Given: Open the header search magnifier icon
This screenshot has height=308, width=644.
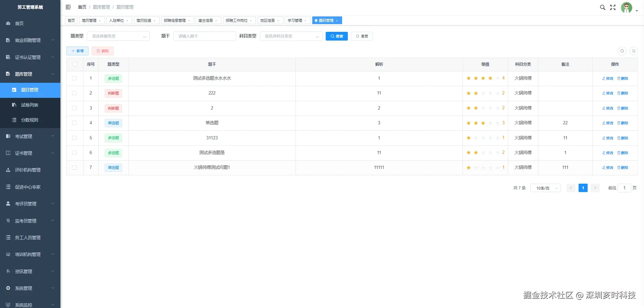Looking at the screenshot, I should click(x=602, y=7).
